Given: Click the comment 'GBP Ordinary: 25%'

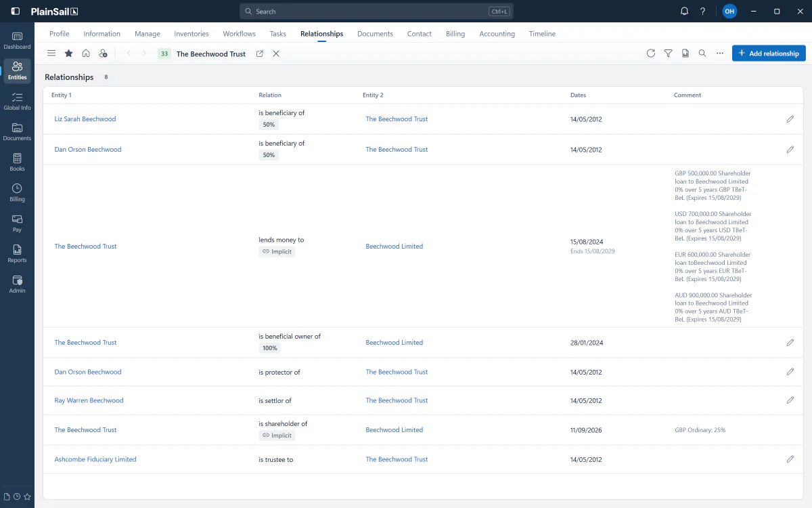Looking at the screenshot, I should click(700, 430).
